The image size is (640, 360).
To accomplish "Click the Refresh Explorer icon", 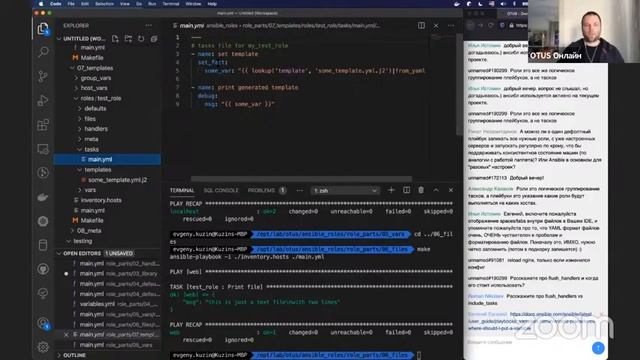I will (141, 39).
